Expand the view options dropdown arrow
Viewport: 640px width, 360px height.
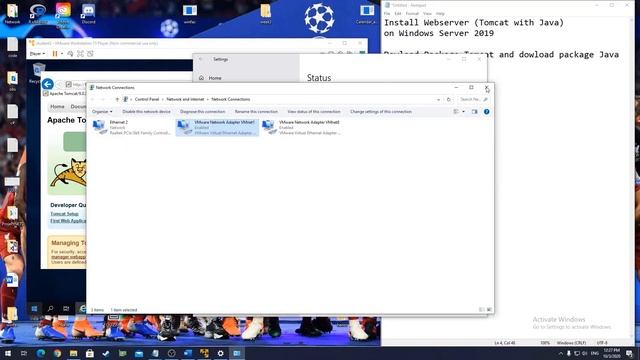463,111
